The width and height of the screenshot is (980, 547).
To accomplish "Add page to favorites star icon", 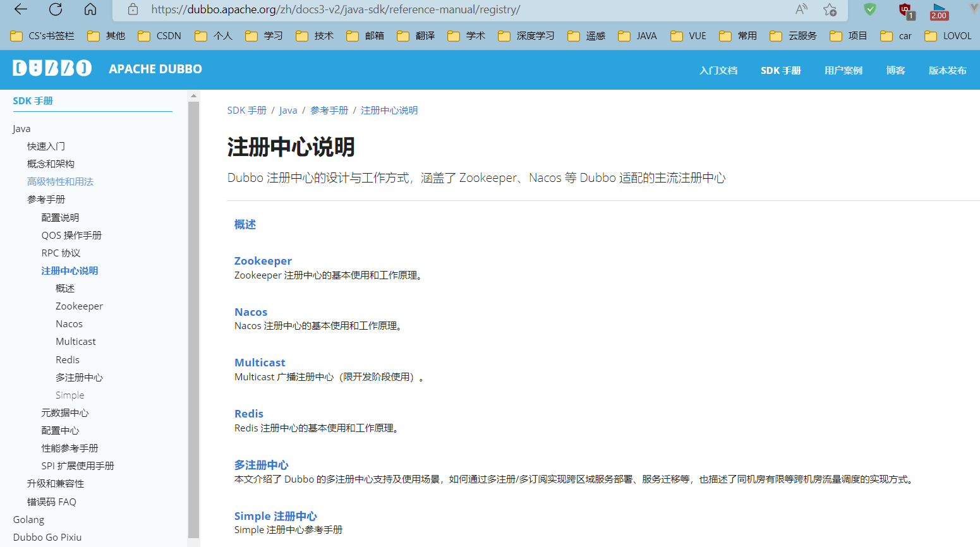I will coord(830,9).
